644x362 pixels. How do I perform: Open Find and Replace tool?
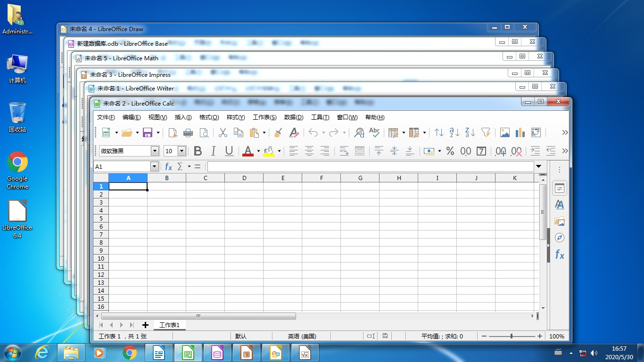pos(359,133)
